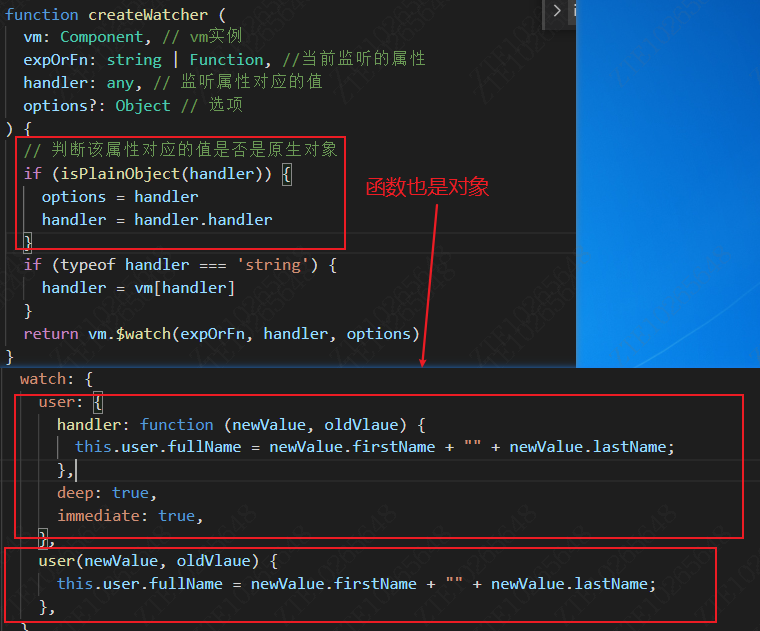Click the comment '// 监听属性对应的值'
This screenshot has height=631, width=760.
coord(238,82)
